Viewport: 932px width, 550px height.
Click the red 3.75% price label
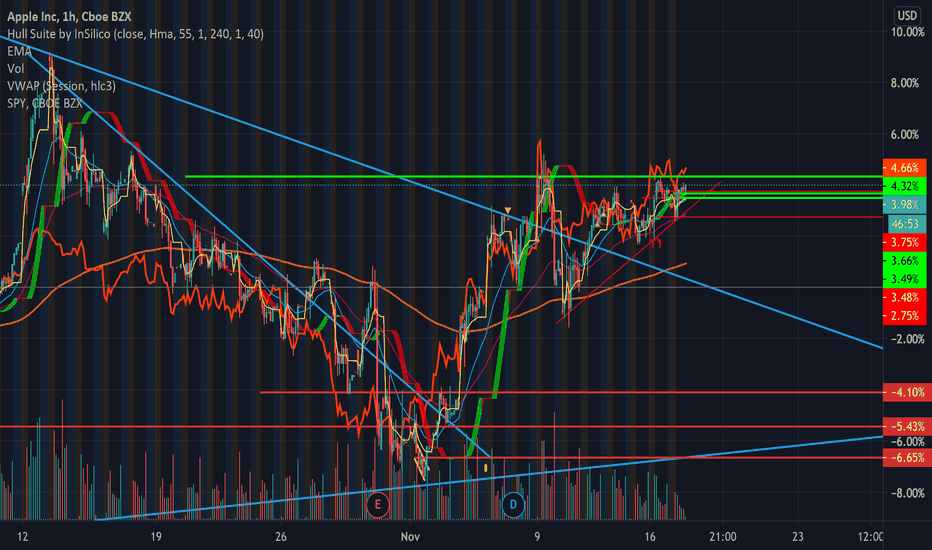point(904,242)
